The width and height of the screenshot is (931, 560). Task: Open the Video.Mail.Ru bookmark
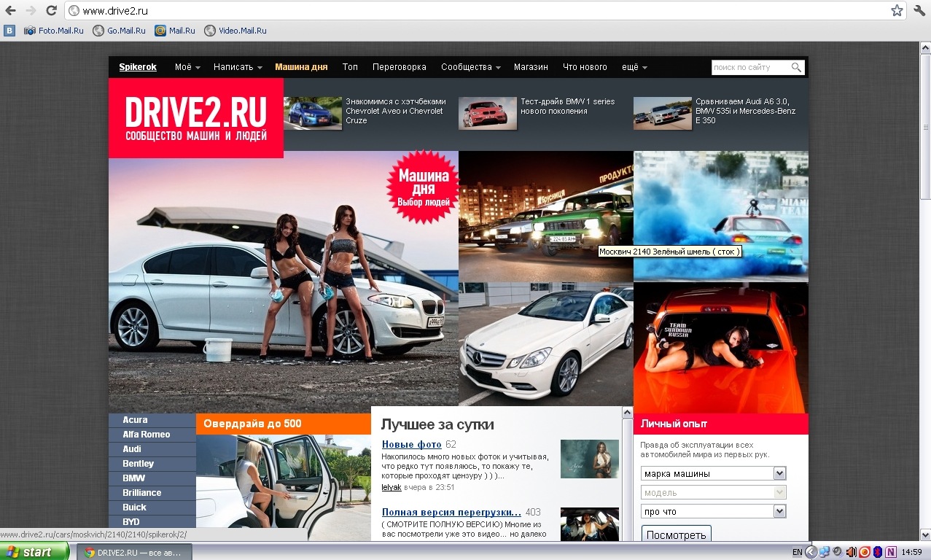point(235,31)
